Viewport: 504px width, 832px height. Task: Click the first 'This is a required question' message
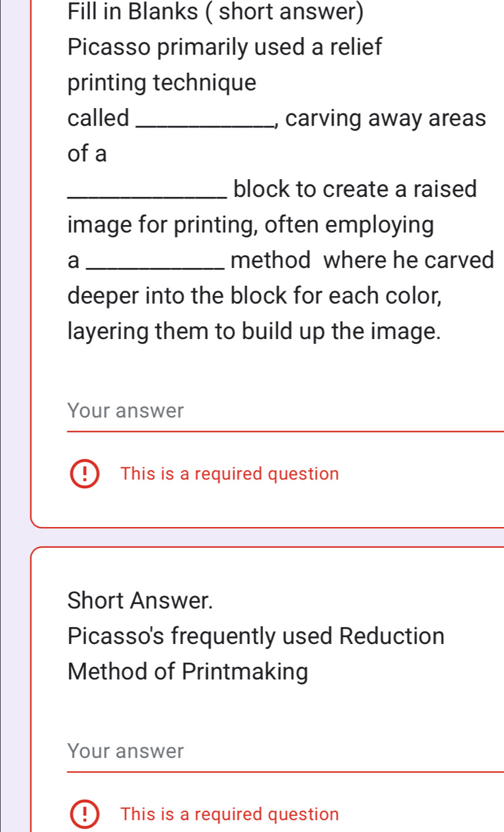pyautogui.click(x=230, y=474)
